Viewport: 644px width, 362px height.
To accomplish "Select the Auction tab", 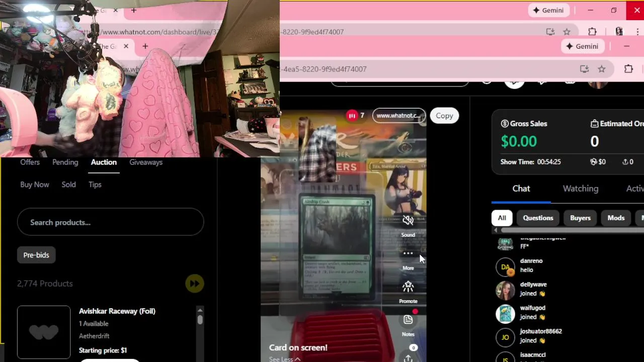I will [x=104, y=162].
